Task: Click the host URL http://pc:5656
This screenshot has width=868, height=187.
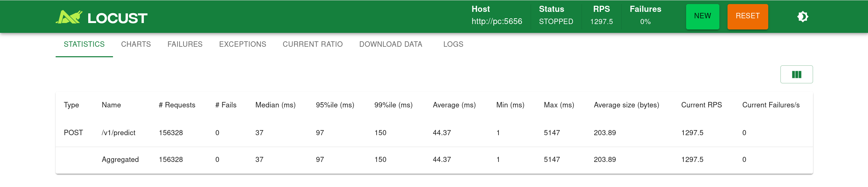Action: coord(497,21)
